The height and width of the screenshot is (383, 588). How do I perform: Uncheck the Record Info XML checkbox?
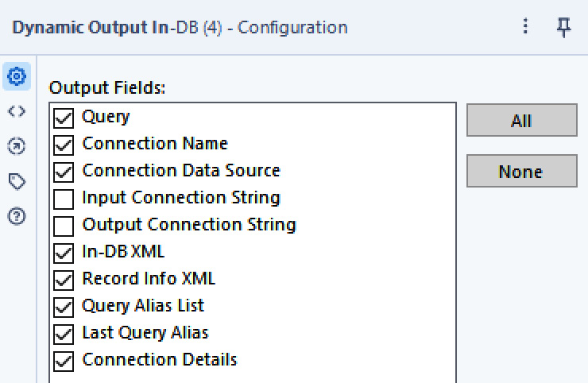(64, 280)
